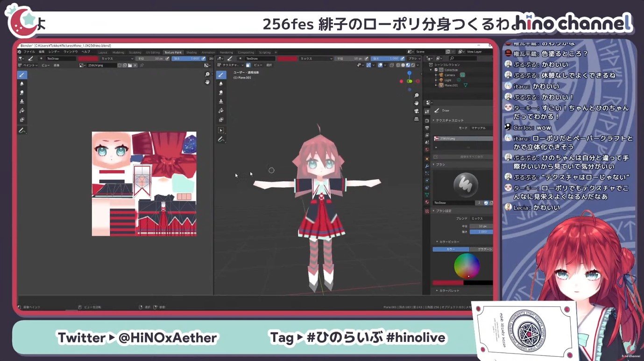Expand カラーパレット section
The image size is (644, 361).
tap(449, 291)
